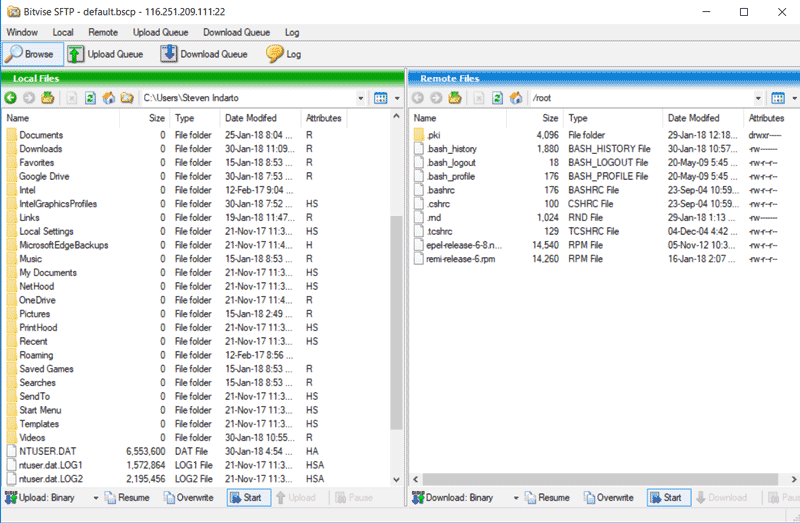800x523 pixels.
Task: Go forward in Local Files pane
Action: coord(29,98)
